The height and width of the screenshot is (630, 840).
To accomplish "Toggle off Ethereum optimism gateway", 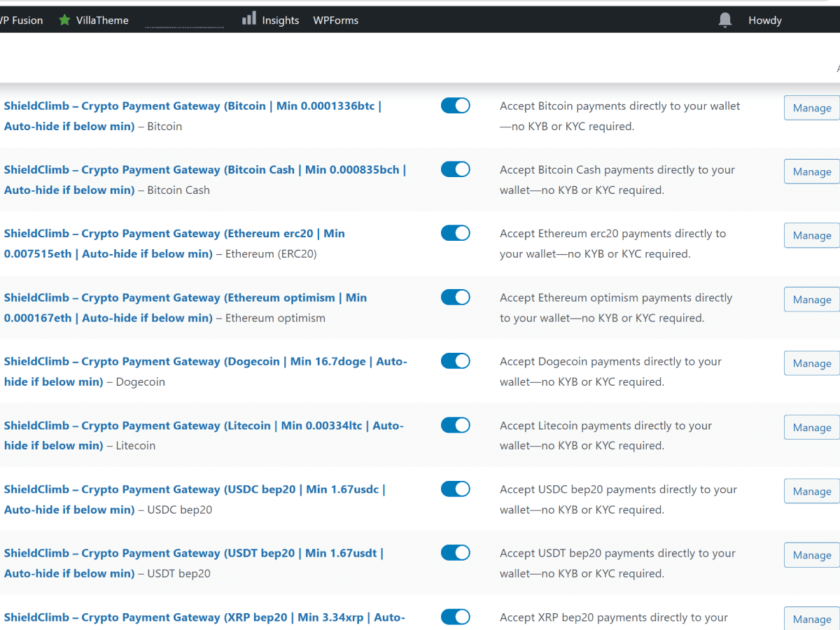I will (x=456, y=297).
